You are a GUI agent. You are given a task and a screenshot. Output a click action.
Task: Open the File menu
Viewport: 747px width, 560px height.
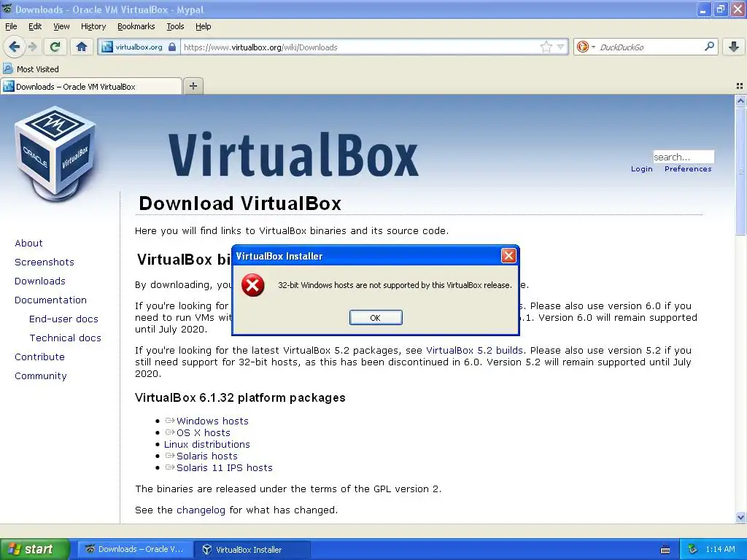coord(11,26)
